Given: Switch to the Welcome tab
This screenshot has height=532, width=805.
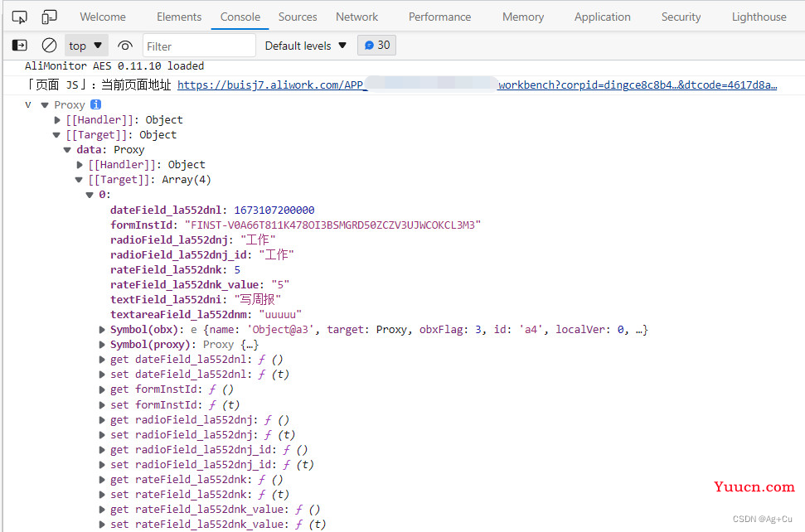Looking at the screenshot, I should (x=103, y=17).
